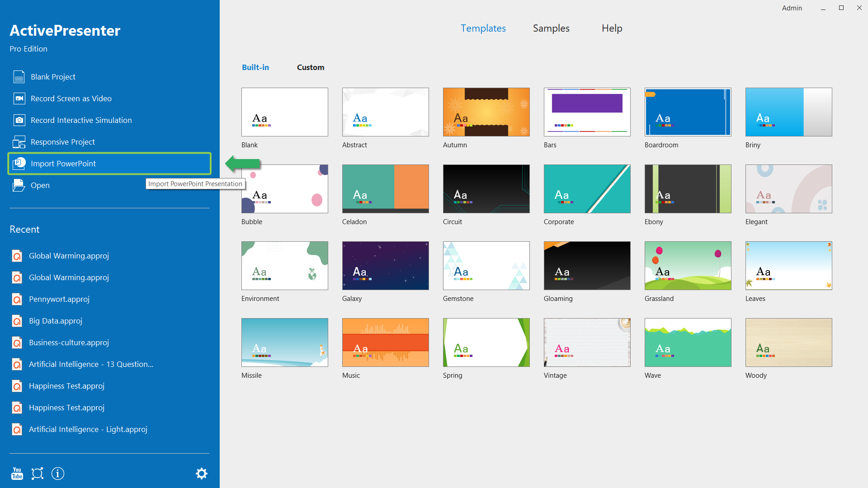Click the Import PowerPoint icon
Image resolution: width=868 pixels, height=488 pixels.
[x=19, y=164]
